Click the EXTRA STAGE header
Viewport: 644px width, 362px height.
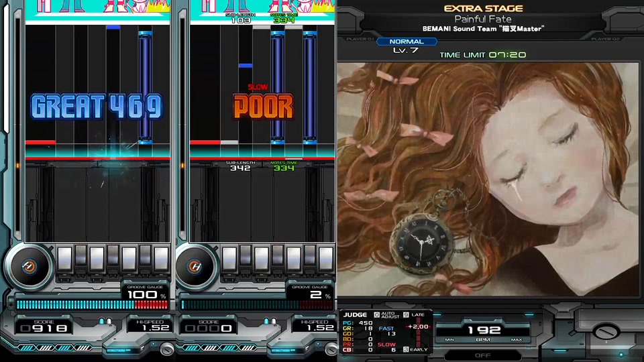tap(484, 8)
